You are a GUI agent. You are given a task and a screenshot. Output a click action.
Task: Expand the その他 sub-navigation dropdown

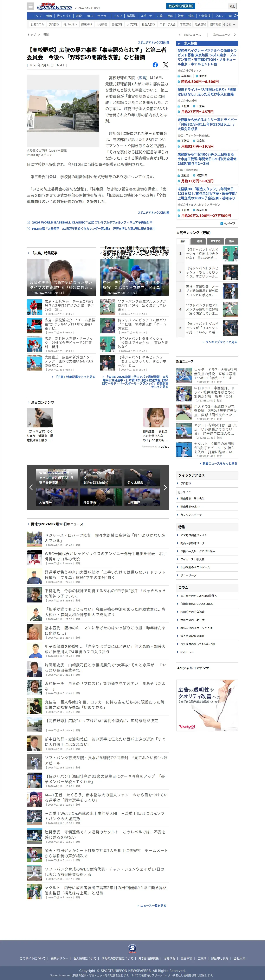(x=229, y=24)
